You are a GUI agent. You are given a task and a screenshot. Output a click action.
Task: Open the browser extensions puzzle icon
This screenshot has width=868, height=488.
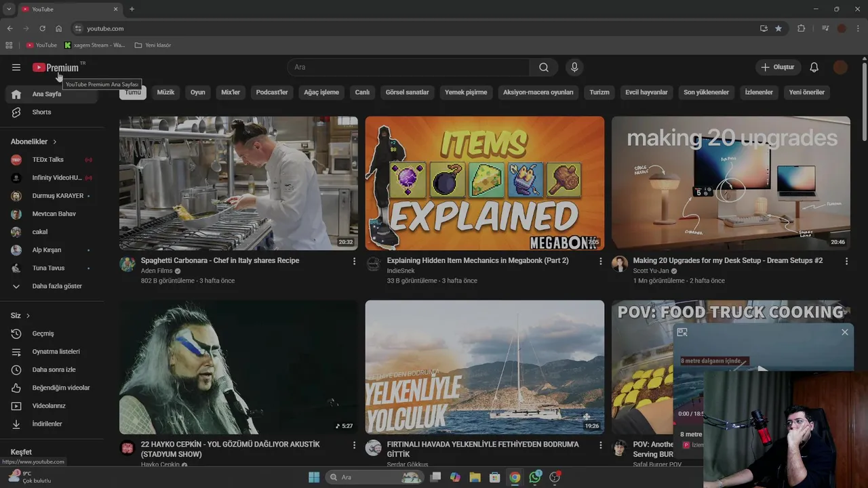[801, 28]
